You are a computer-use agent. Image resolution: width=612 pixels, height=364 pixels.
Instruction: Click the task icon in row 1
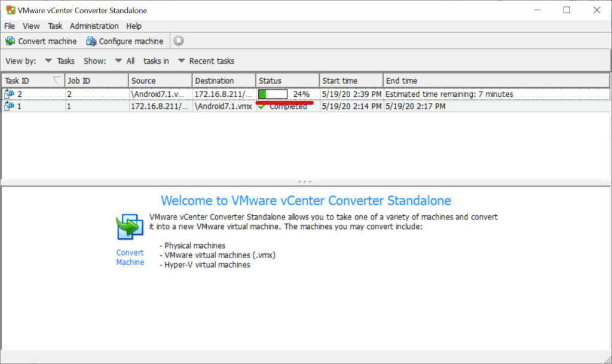pos(8,106)
